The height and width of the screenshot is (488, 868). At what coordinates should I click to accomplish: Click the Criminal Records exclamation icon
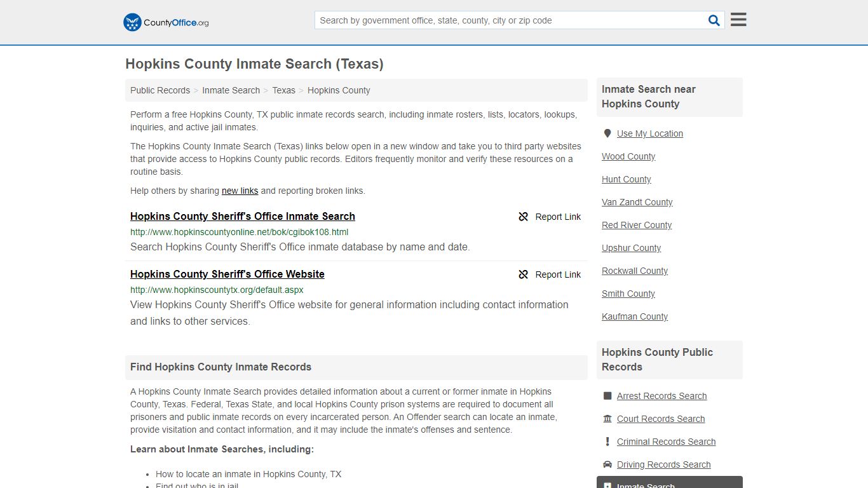pyautogui.click(x=607, y=442)
